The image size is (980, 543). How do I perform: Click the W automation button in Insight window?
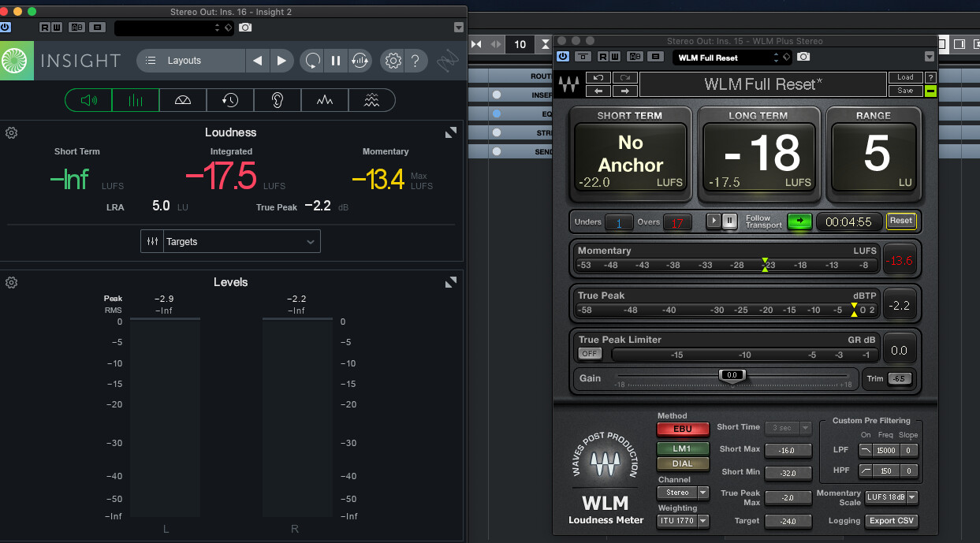[56, 27]
